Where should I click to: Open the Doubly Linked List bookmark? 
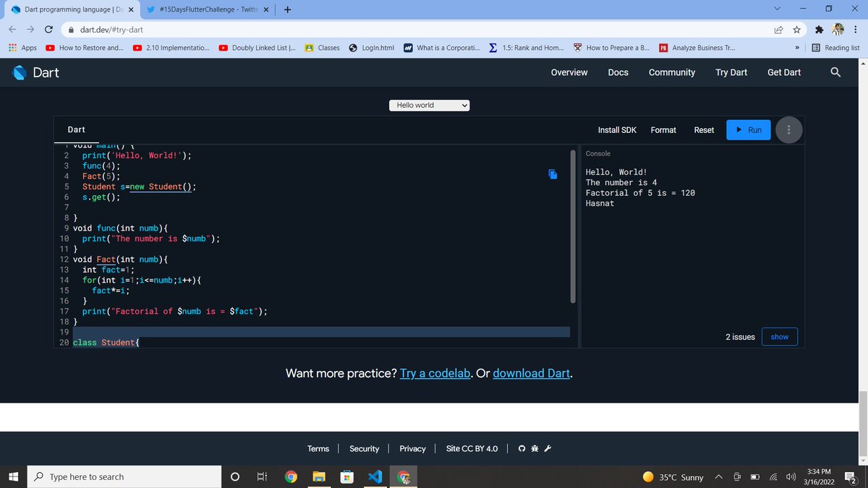[257, 48]
